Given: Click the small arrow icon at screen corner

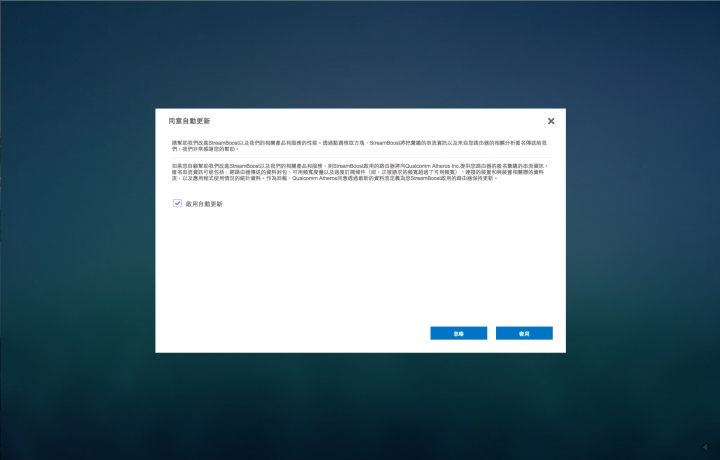Looking at the screenshot, I should tap(706, 447).
